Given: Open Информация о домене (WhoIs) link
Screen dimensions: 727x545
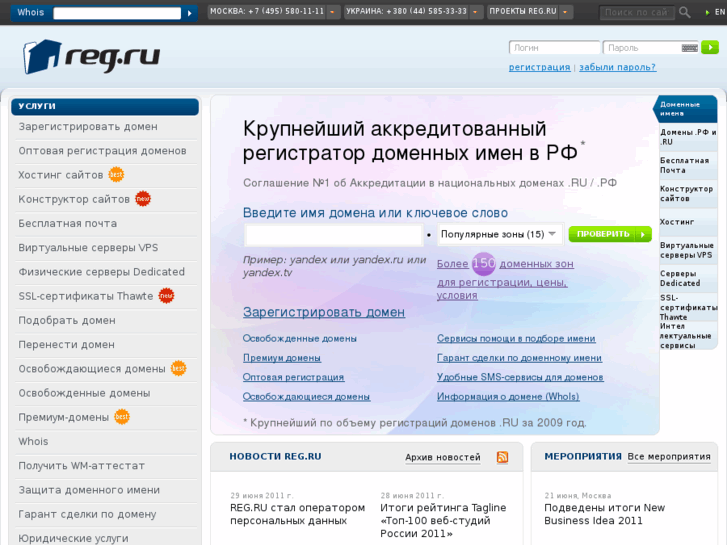Looking at the screenshot, I should tap(508, 397).
